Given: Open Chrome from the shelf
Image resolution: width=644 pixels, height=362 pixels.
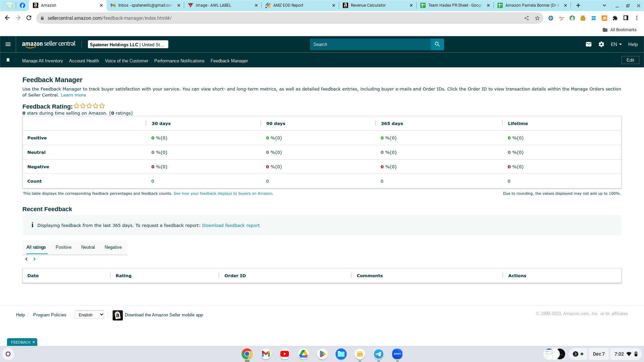Looking at the screenshot, I should click(247, 354).
